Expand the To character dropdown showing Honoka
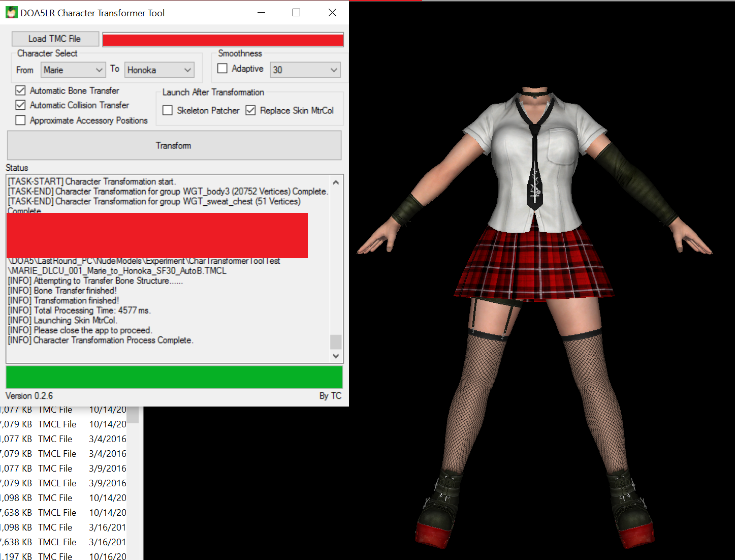Viewport: 735px width, 560px height. 159,70
